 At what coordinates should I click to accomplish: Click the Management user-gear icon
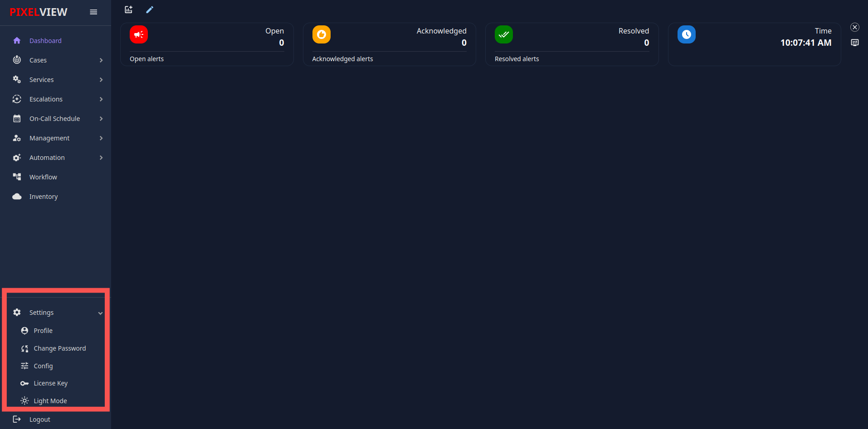pos(17,138)
